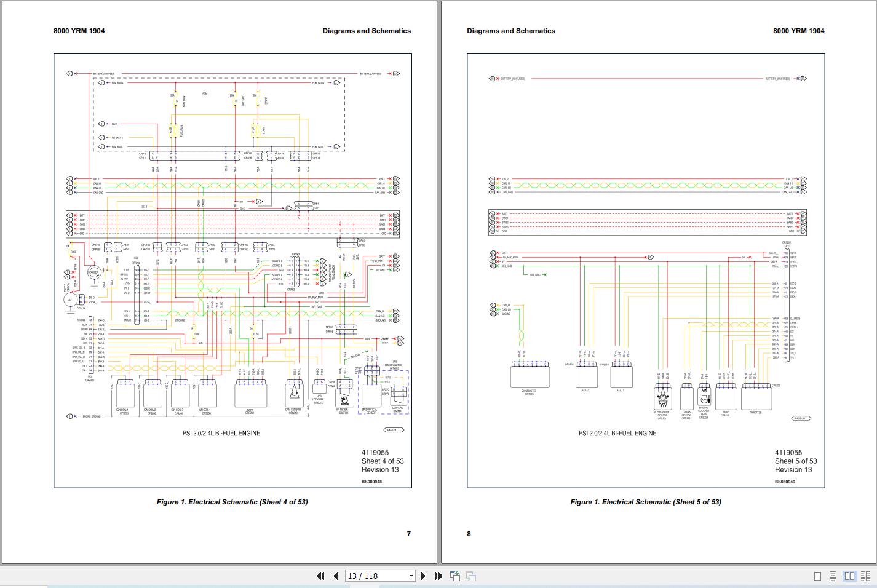Open the page number dropdown arrow
Image resolution: width=877 pixels, height=588 pixels.
tap(411, 576)
